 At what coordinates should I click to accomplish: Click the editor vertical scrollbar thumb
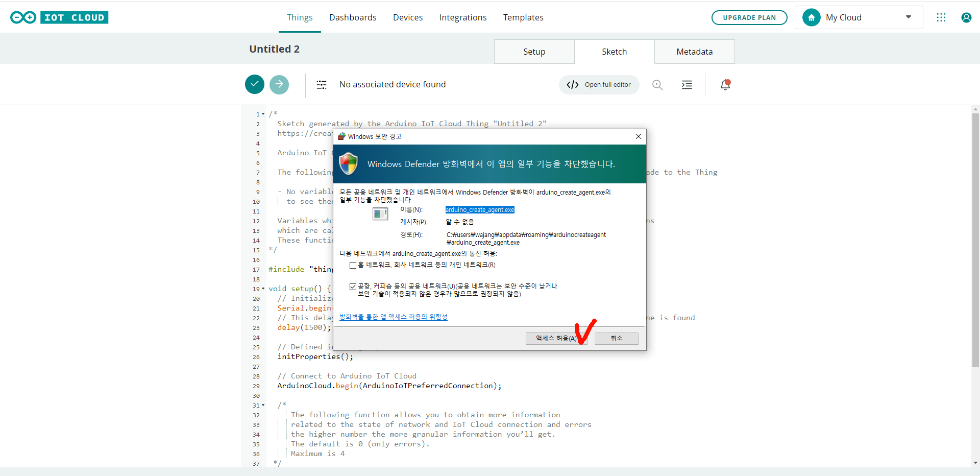pyautogui.click(x=975, y=240)
